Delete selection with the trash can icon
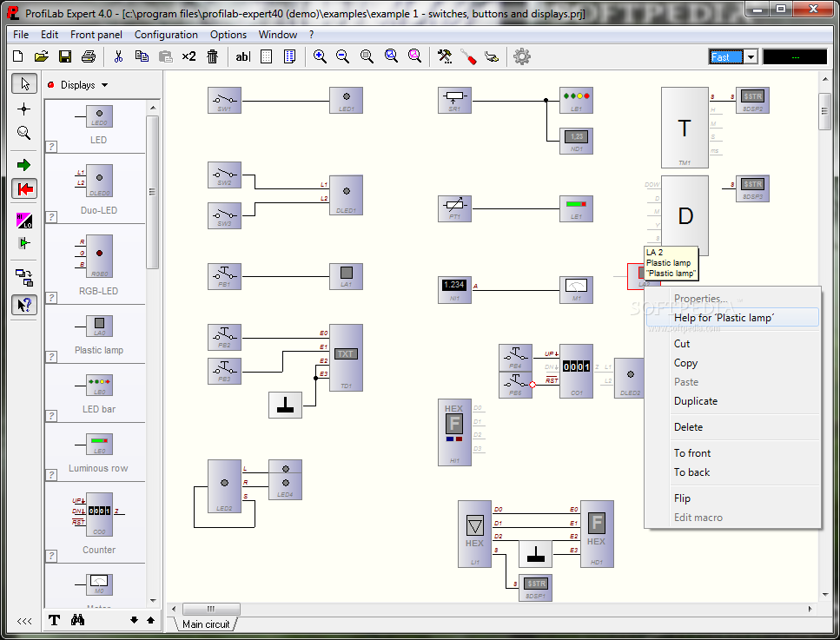 213,56
